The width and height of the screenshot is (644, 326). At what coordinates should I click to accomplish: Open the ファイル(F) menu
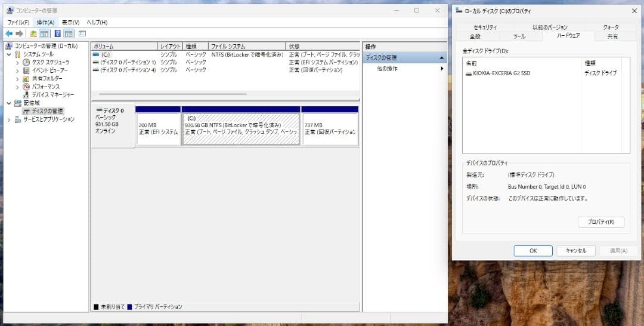pyautogui.click(x=18, y=23)
